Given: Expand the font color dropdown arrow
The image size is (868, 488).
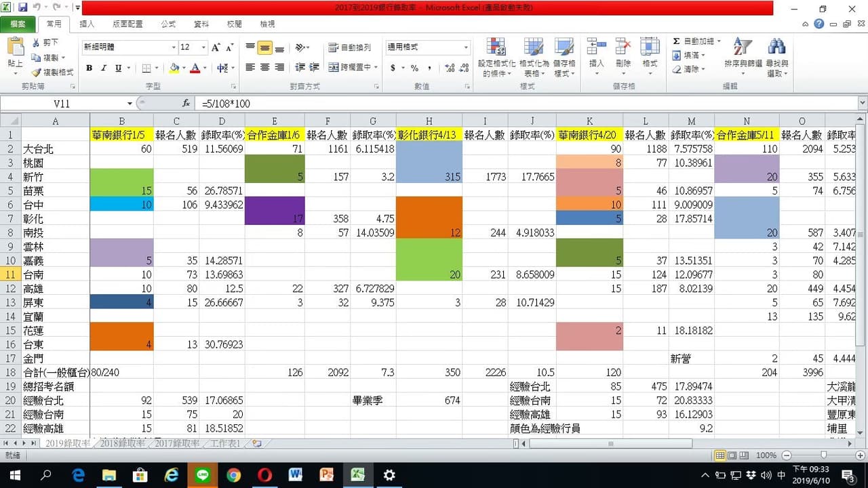Looking at the screenshot, I should point(205,68).
